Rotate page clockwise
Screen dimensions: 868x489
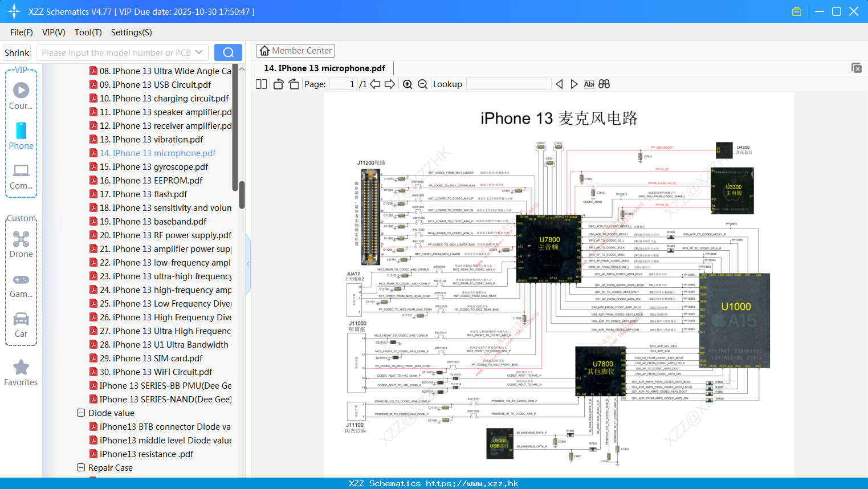pos(294,84)
